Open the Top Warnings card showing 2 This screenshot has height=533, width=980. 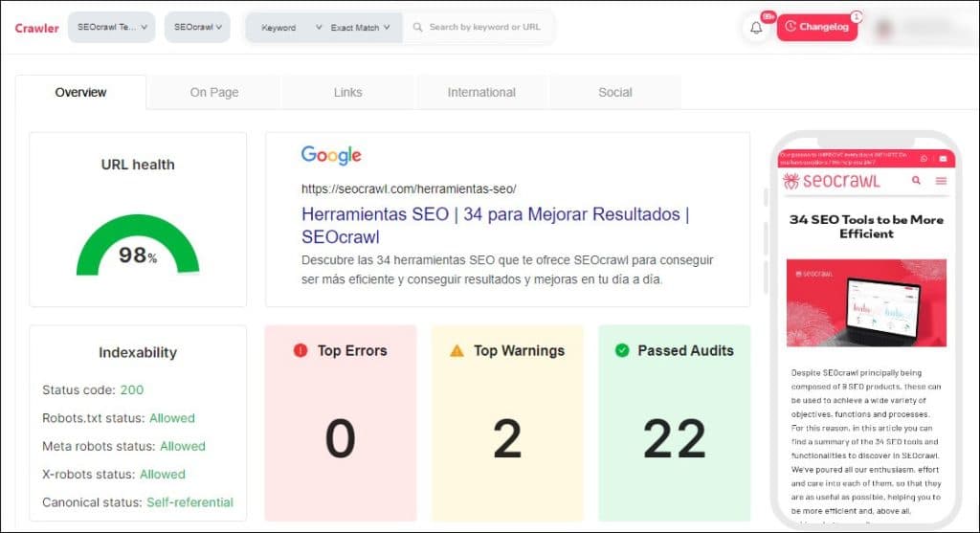click(x=507, y=423)
